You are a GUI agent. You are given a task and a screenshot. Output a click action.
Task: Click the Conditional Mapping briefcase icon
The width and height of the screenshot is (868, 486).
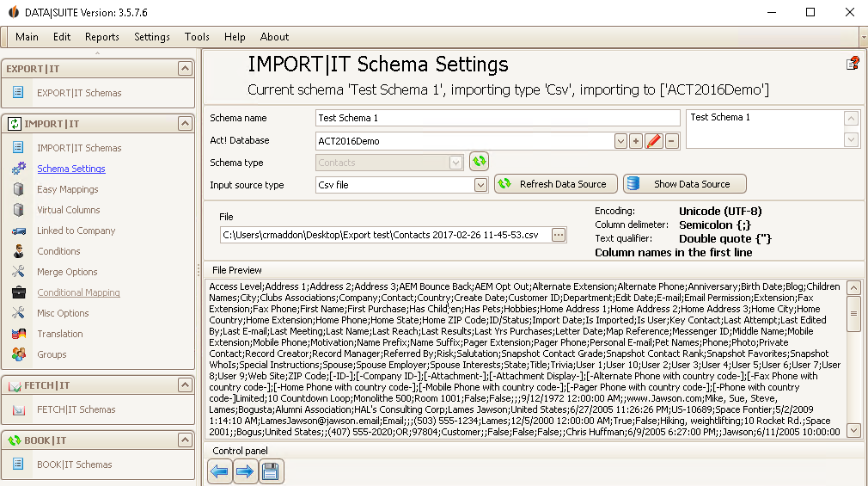pos(19,292)
